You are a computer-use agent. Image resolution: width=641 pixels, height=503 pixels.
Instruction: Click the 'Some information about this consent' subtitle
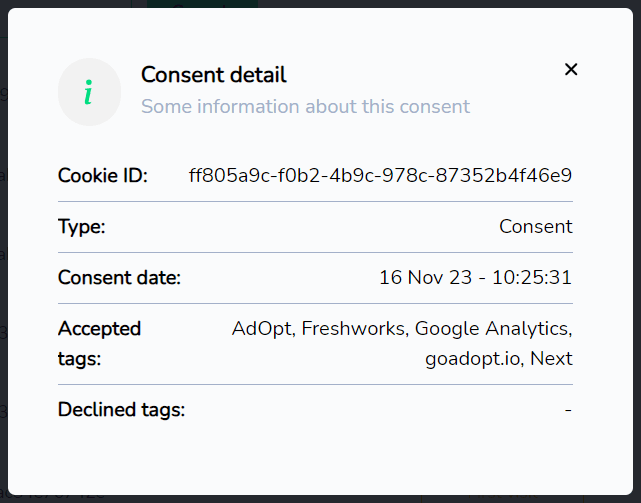coord(305,107)
